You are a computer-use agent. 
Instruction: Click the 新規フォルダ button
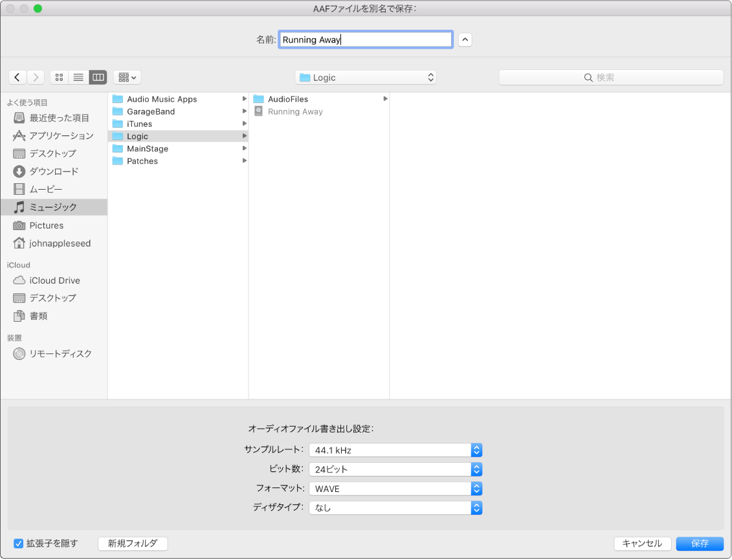coord(133,544)
